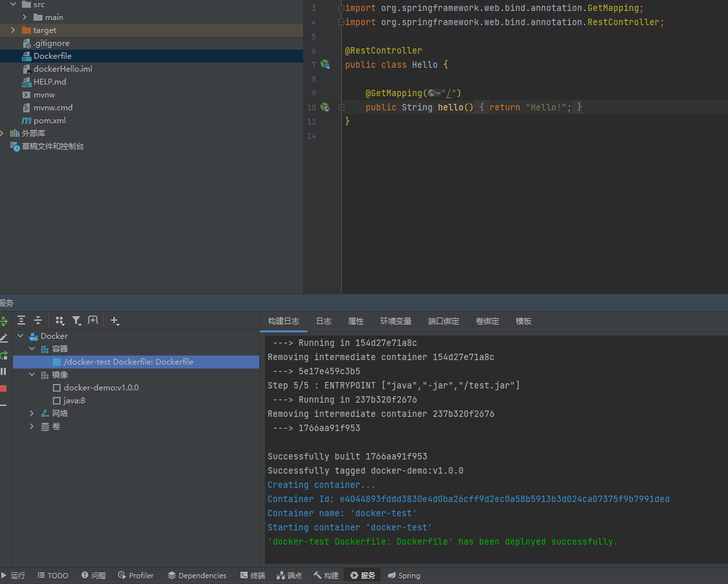Open the 问题 tool window
The height and width of the screenshot is (584, 728).
click(93, 575)
